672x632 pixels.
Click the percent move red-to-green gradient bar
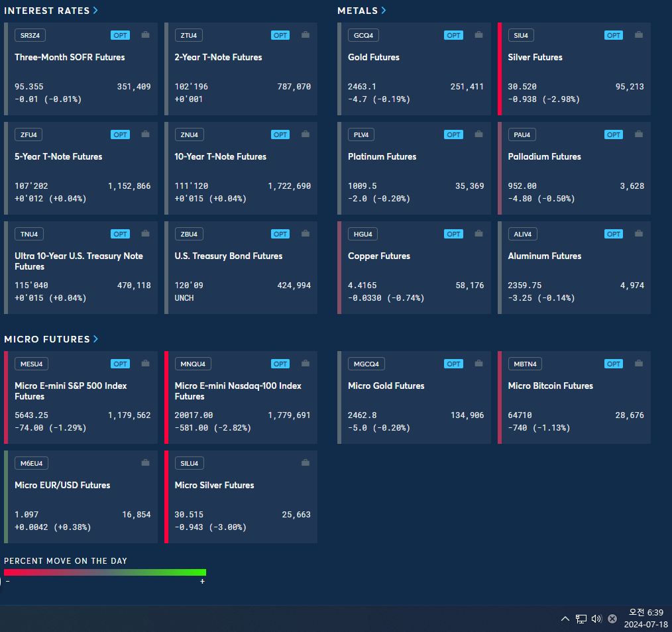point(105,572)
